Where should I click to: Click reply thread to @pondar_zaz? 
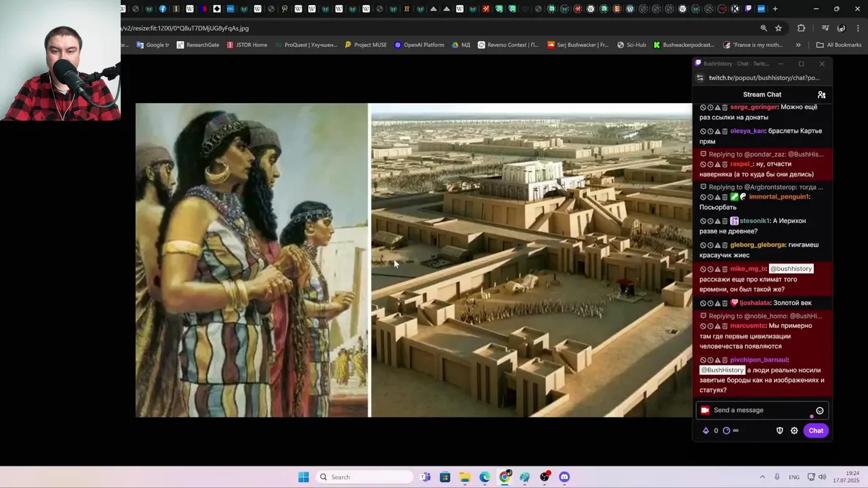pos(762,155)
